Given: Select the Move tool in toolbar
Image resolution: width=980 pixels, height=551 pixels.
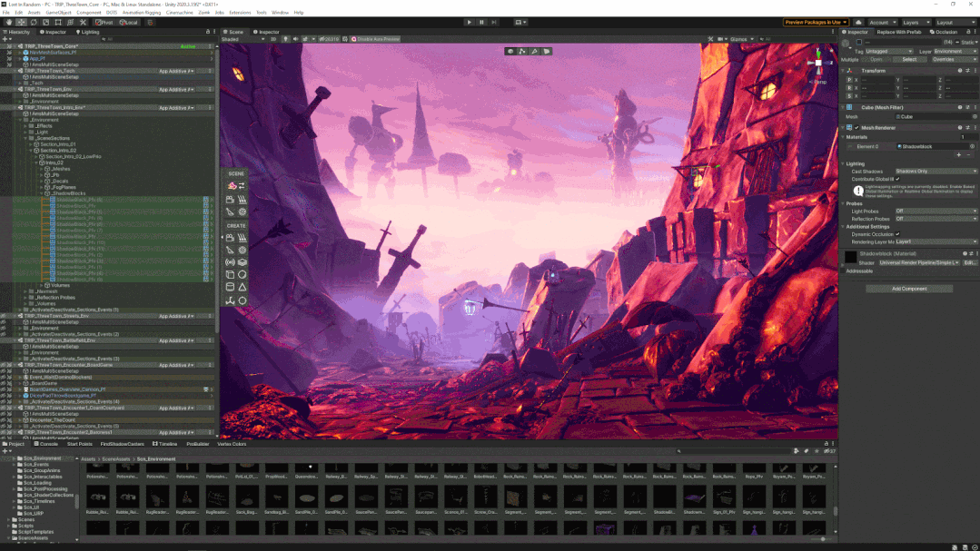Looking at the screenshot, I should pyautogui.click(x=21, y=23).
